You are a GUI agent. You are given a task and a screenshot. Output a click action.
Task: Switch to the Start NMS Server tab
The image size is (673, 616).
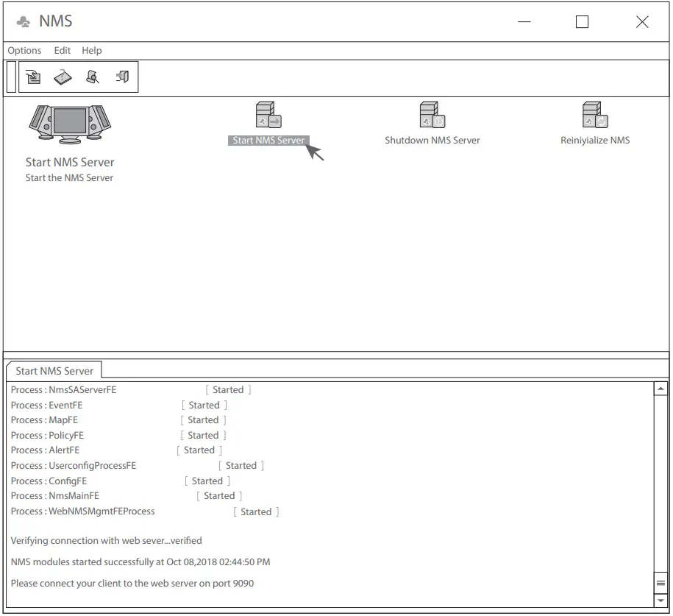tap(54, 370)
